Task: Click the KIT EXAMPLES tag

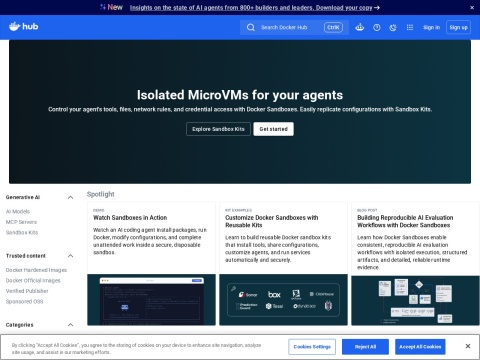Action: tap(238, 210)
